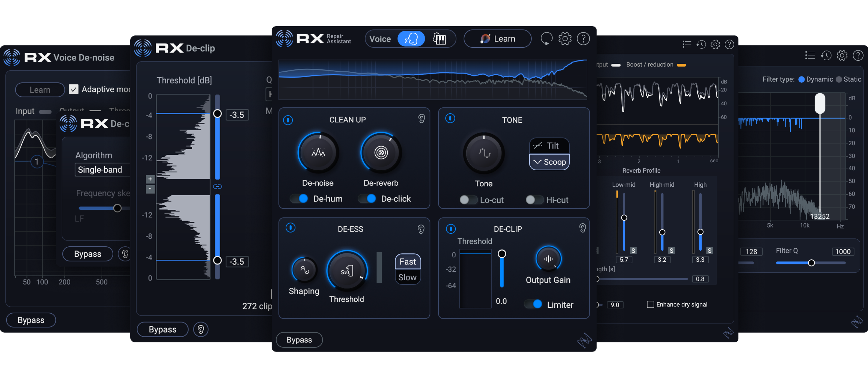The height and width of the screenshot is (378, 868).
Task: Click the Learn button in Repair Assistant
Action: click(497, 39)
